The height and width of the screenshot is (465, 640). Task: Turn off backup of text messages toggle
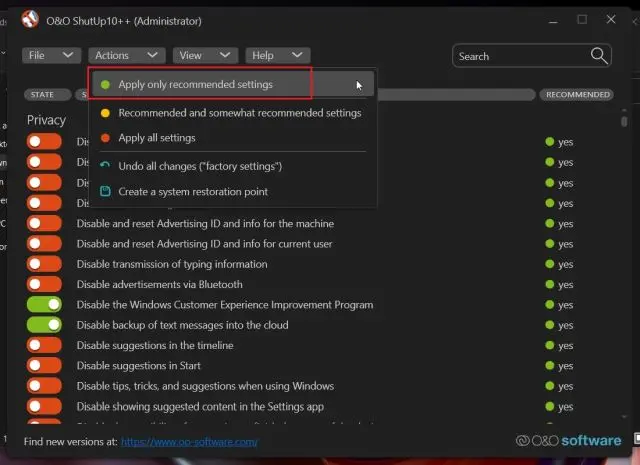44,325
